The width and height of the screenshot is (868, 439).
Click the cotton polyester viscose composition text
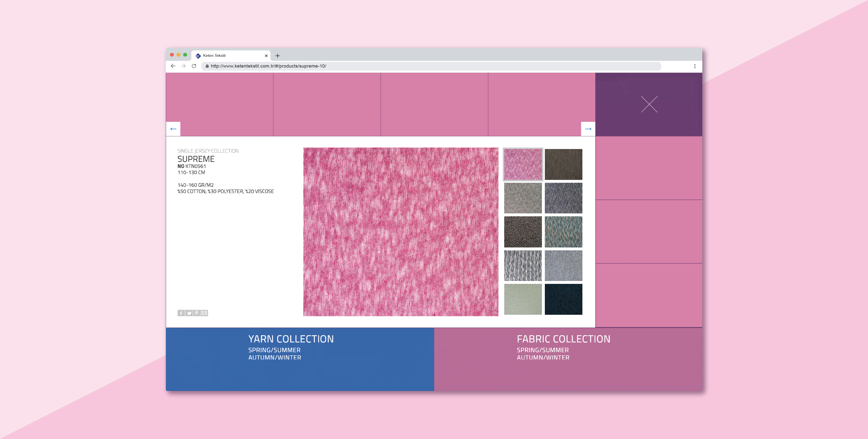(x=226, y=191)
